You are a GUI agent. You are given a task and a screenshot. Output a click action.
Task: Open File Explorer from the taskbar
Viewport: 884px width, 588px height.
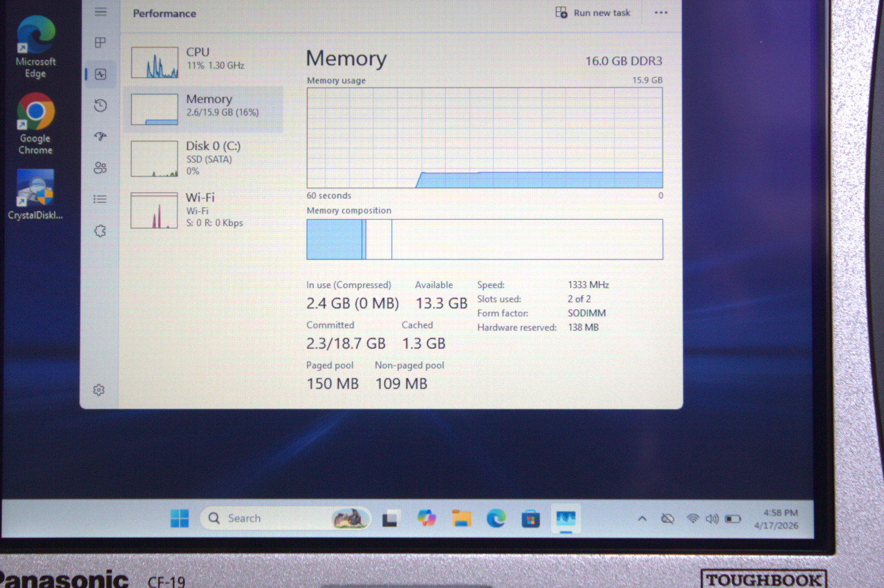(461, 519)
